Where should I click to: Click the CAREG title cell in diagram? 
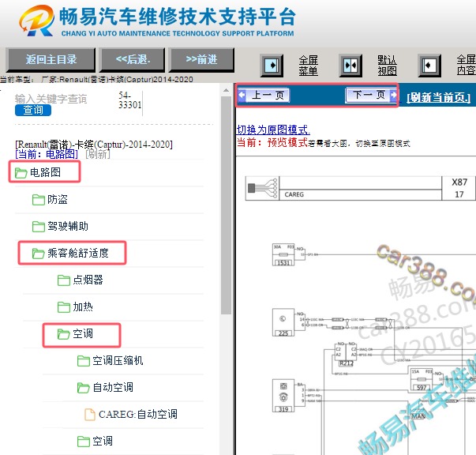[x=360, y=194]
